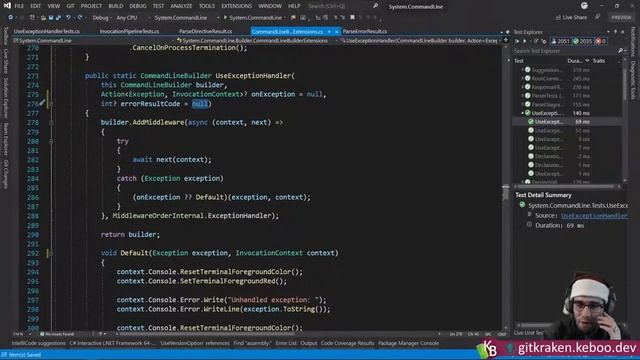Click the open file icon in toolbar
Viewport: 640px width, 360px height.
[x=43, y=18]
